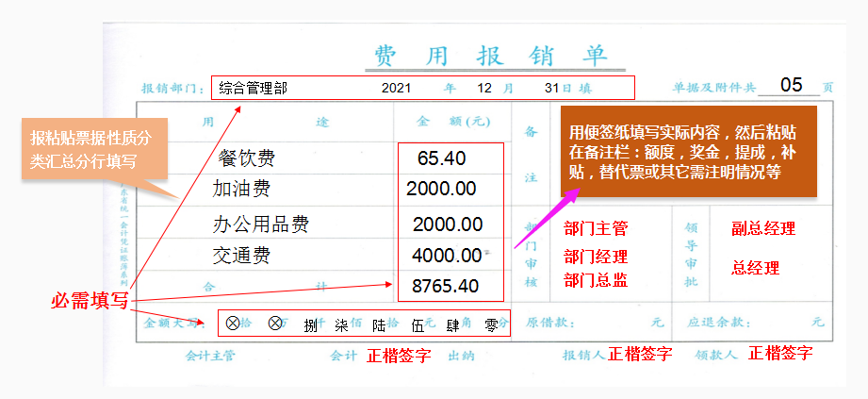Select the 捌 thousands character
This screenshot has width=868, height=399.
click(x=311, y=325)
